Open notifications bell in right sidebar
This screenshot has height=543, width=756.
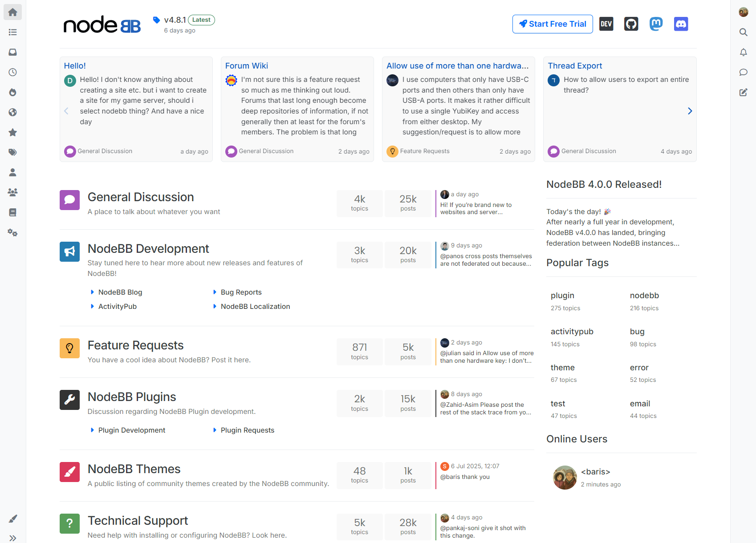(743, 52)
